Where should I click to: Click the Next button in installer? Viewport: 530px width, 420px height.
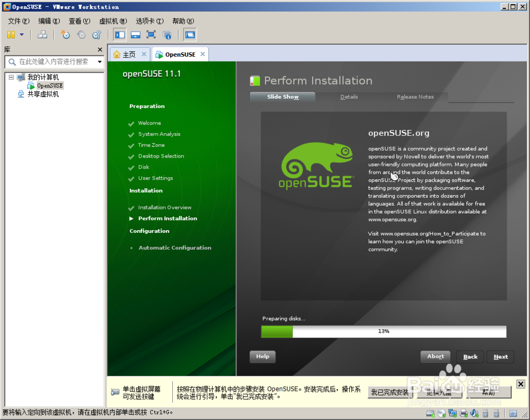501,357
